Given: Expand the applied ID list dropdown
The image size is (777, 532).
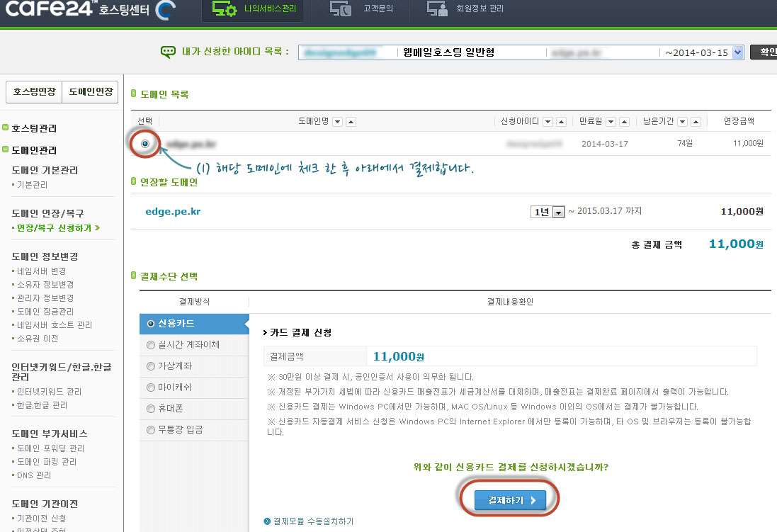Looking at the screenshot, I should [x=737, y=52].
